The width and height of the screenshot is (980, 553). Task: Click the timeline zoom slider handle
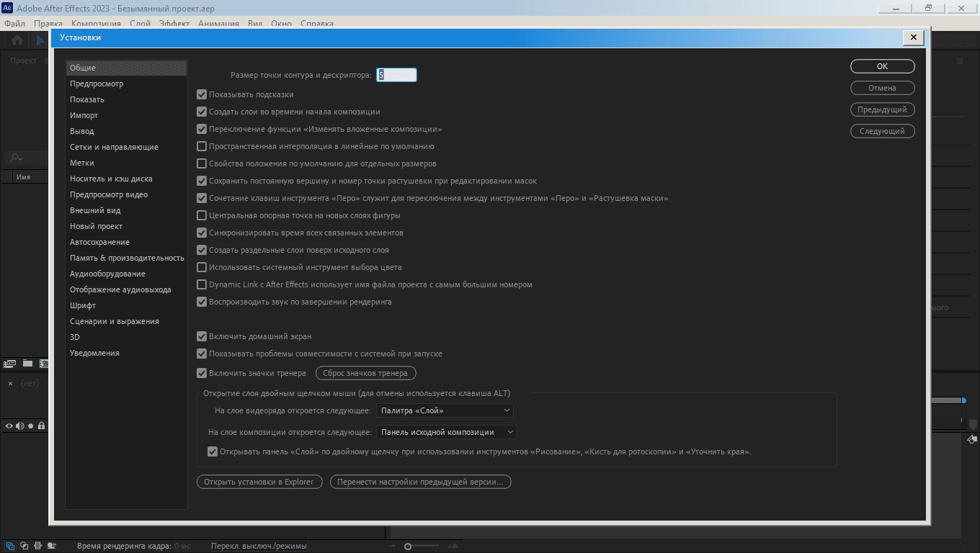(408, 547)
